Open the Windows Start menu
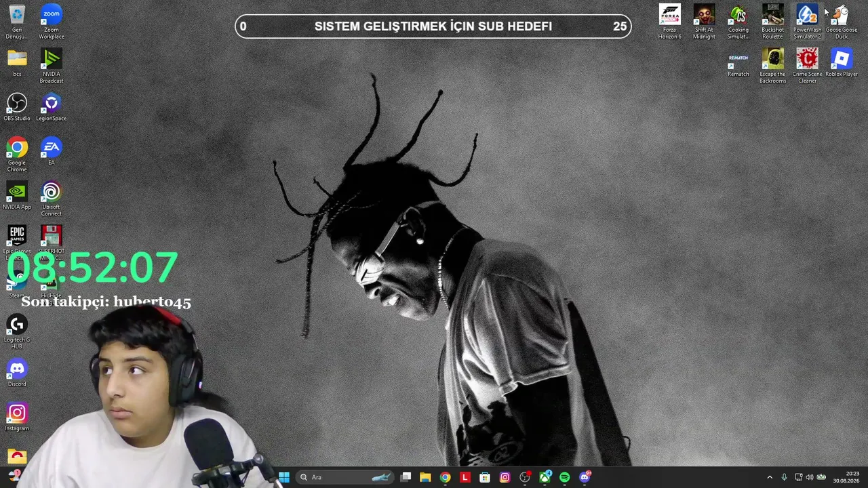 pyautogui.click(x=284, y=477)
